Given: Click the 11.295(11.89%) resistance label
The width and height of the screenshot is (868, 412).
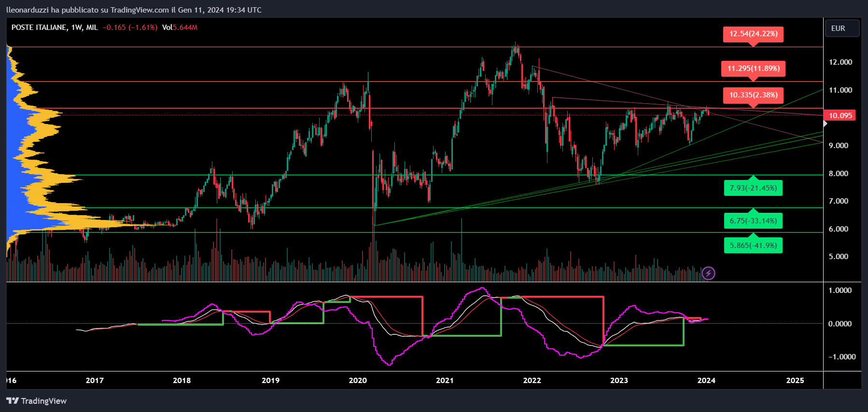Looking at the screenshot, I should 754,69.
